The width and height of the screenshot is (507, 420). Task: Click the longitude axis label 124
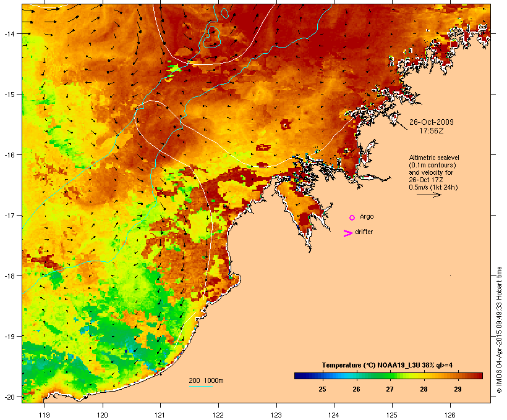tap(334, 415)
